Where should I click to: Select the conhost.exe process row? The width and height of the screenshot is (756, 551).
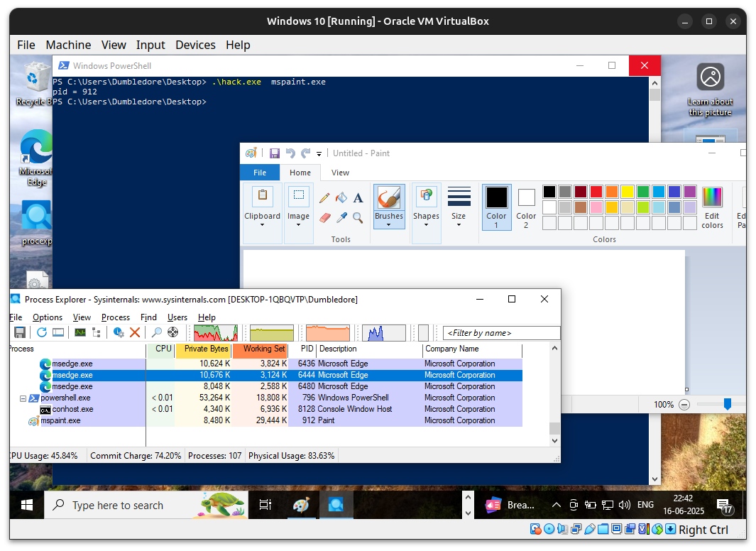coord(265,409)
